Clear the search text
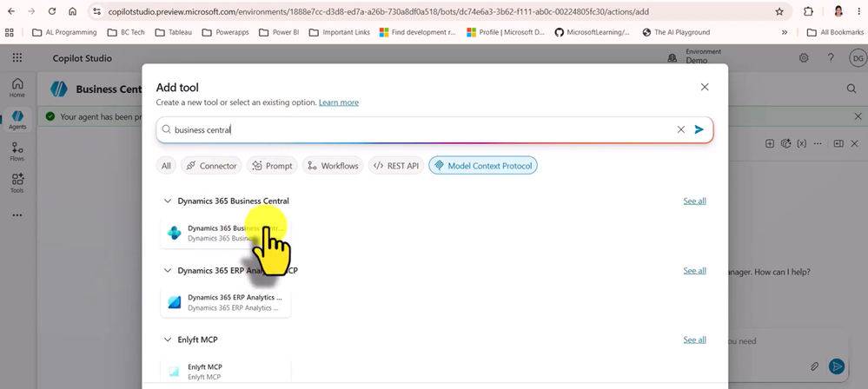The image size is (868, 389). [x=681, y=129]
